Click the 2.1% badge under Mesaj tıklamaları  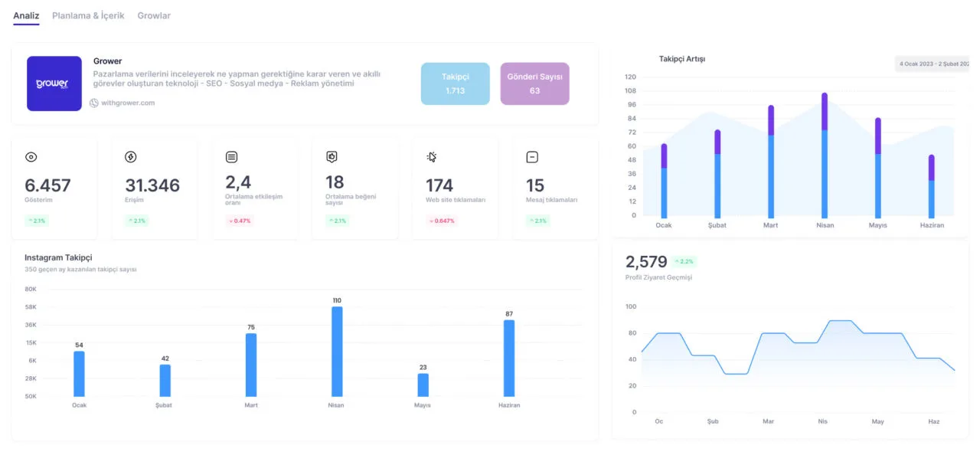538,221
